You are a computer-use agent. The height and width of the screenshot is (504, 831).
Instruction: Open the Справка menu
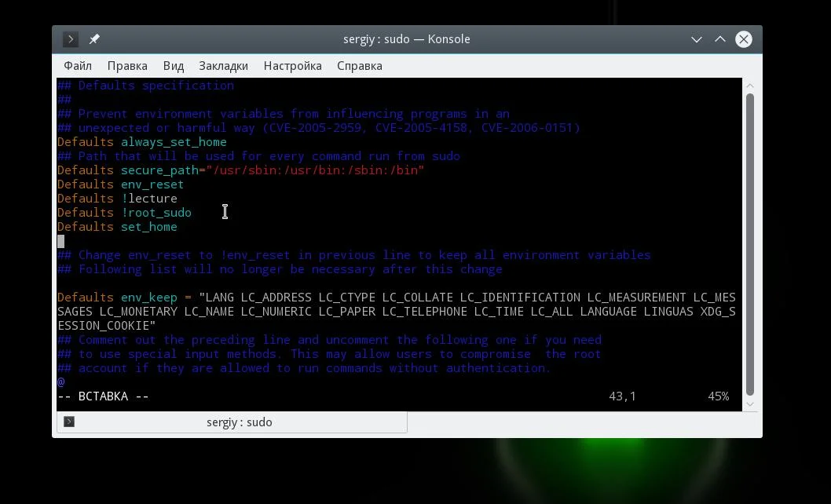click(359, 66)
